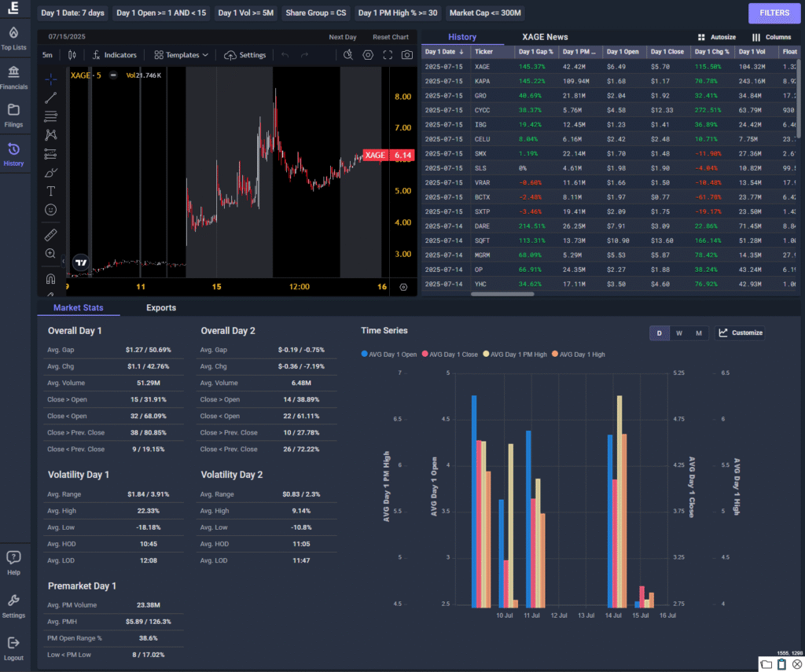Open the emoji annotation tool
Screen dimensions: 805x672
coord(50,210)
